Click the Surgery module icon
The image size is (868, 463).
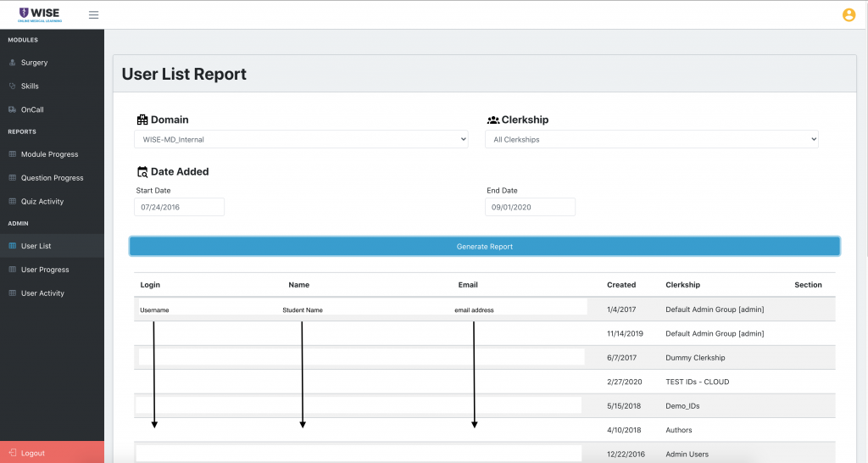click(12, 63)
